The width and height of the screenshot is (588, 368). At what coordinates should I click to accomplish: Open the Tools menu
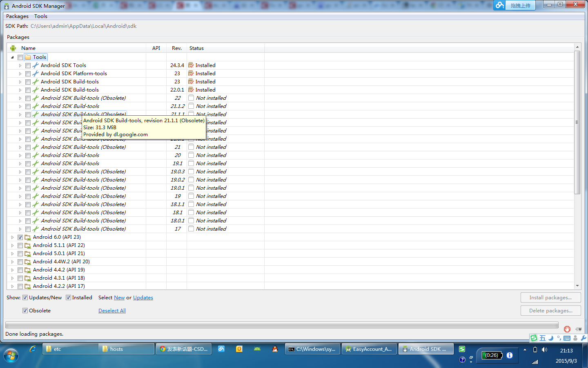coord(41,16)
